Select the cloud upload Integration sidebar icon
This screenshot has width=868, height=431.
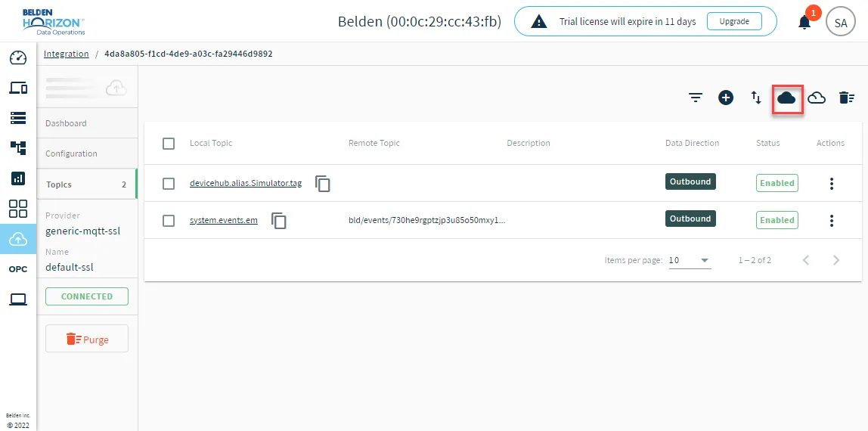[18, 239]
